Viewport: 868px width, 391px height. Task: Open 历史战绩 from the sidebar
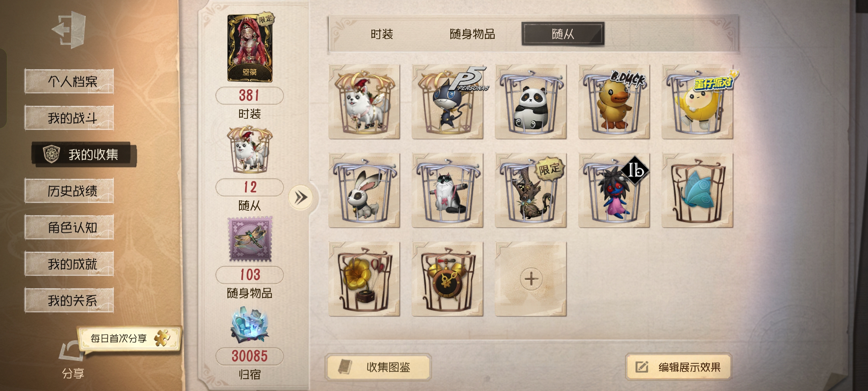(x=69, y=190)
